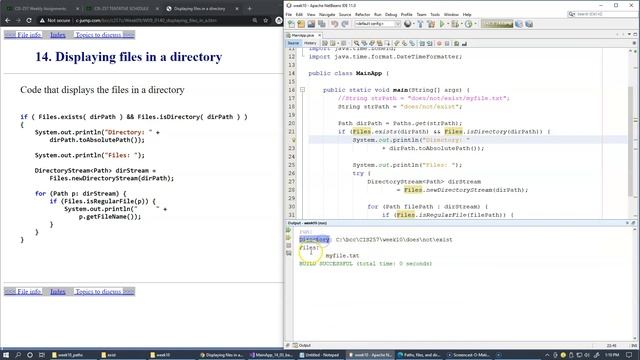Switch to the History view button

point(310,43)
